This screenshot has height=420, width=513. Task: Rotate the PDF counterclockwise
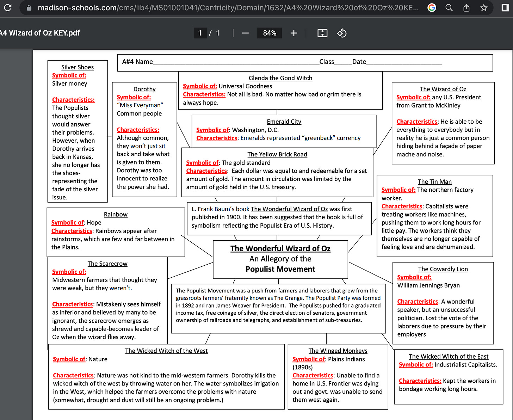point(342,33)
